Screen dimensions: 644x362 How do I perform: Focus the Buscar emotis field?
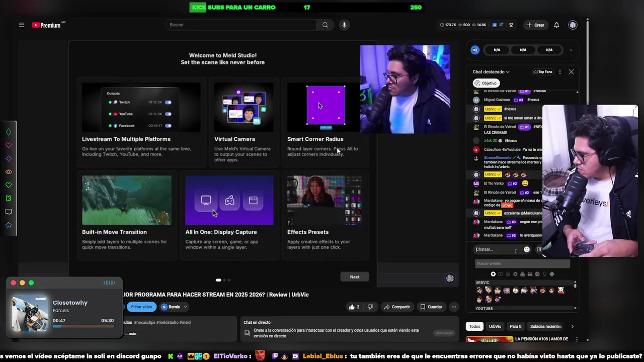pos(522,263)
